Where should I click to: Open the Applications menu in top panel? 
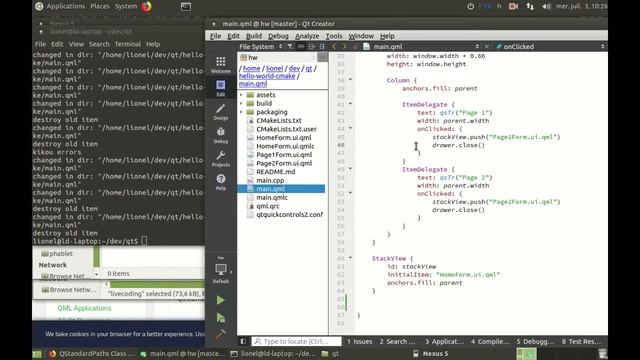click(65, 6)
